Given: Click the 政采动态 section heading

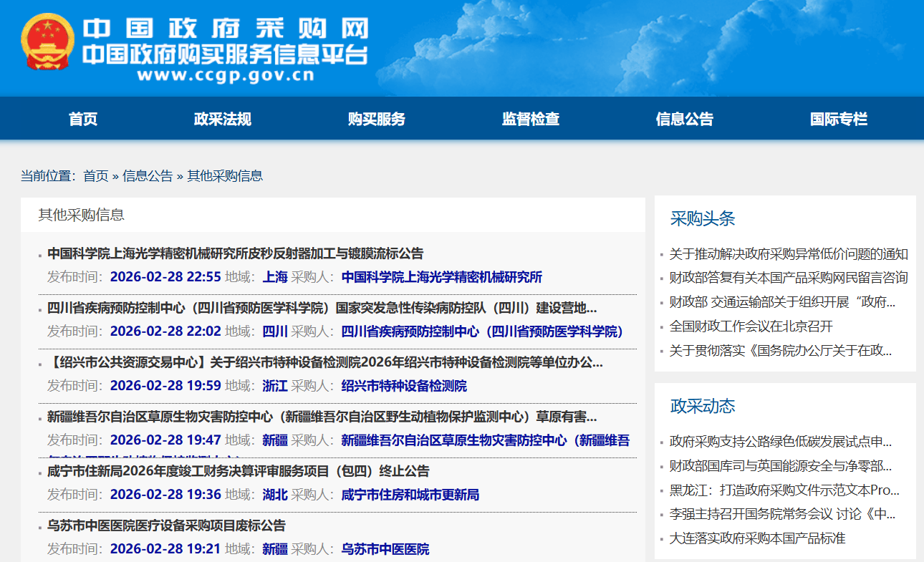Looking at the screenshot, I should (703, 407).
